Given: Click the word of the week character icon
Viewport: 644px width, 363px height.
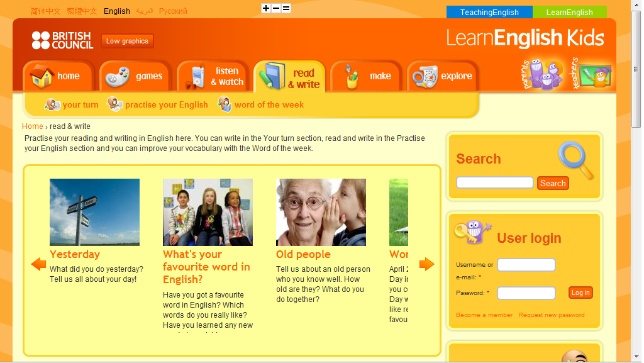Looking at the screenshot, I should [x=225, y=104].
